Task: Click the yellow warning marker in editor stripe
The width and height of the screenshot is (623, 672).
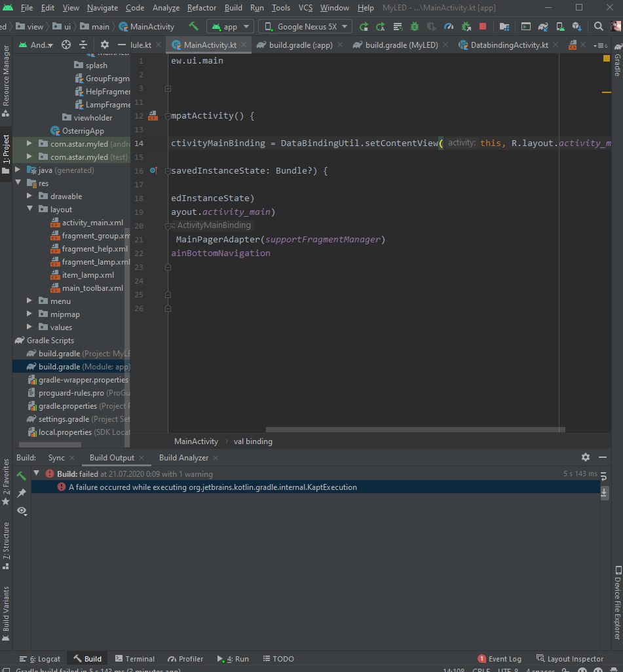Action: 606,58
